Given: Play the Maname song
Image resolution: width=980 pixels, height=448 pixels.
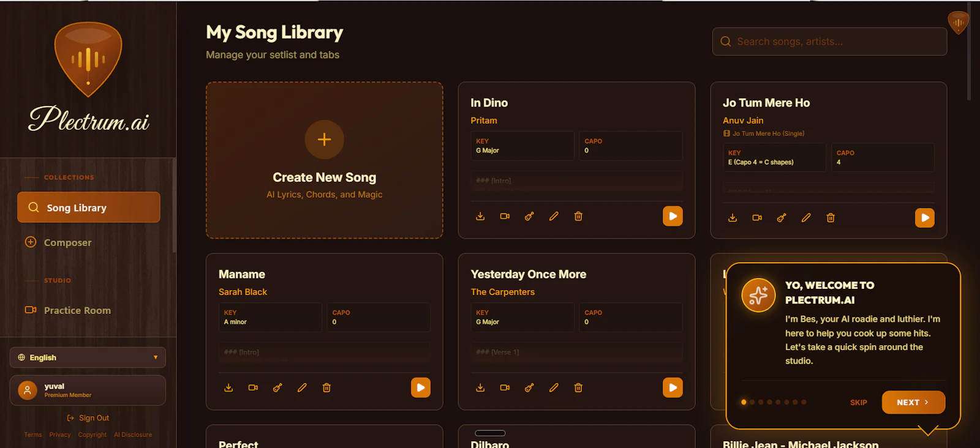Looking at the screenshot, I should [x=421, y=387].
